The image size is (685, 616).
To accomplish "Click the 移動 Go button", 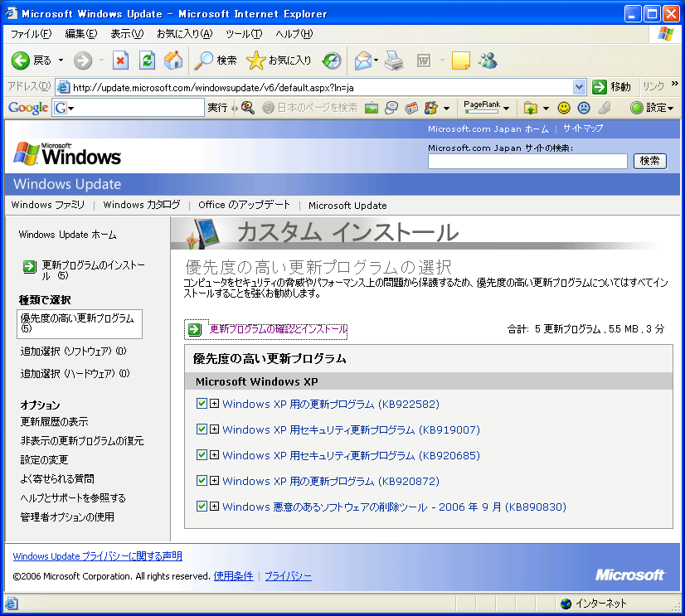I will pyautogui.click(x=611, y=87).
